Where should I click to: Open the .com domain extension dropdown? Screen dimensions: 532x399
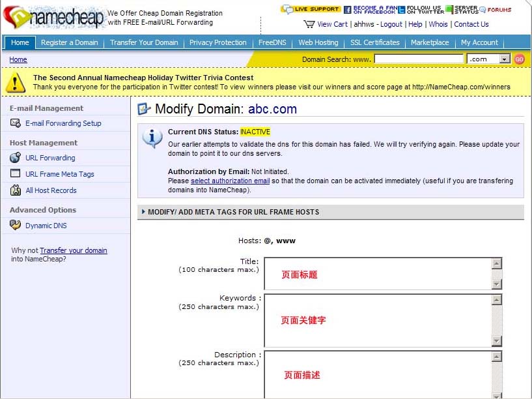pyautogui.click(x=505, y=59)
